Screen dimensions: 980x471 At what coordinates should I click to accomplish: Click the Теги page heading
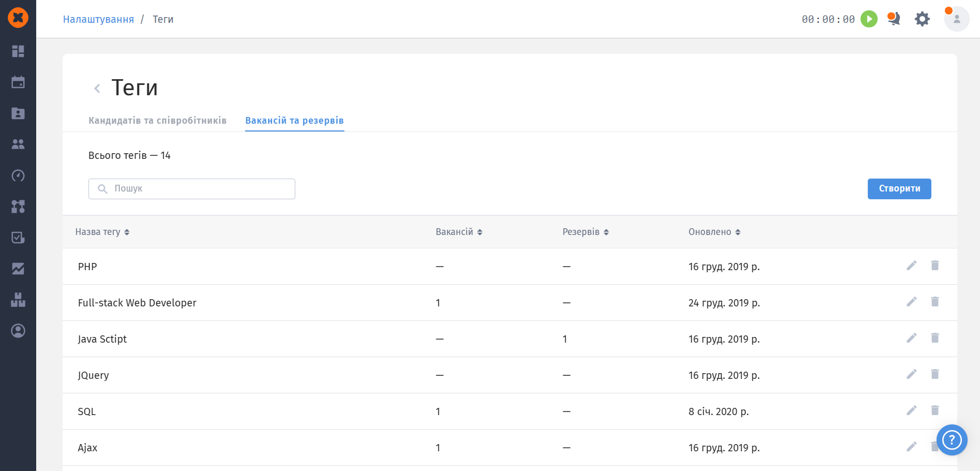134,88
